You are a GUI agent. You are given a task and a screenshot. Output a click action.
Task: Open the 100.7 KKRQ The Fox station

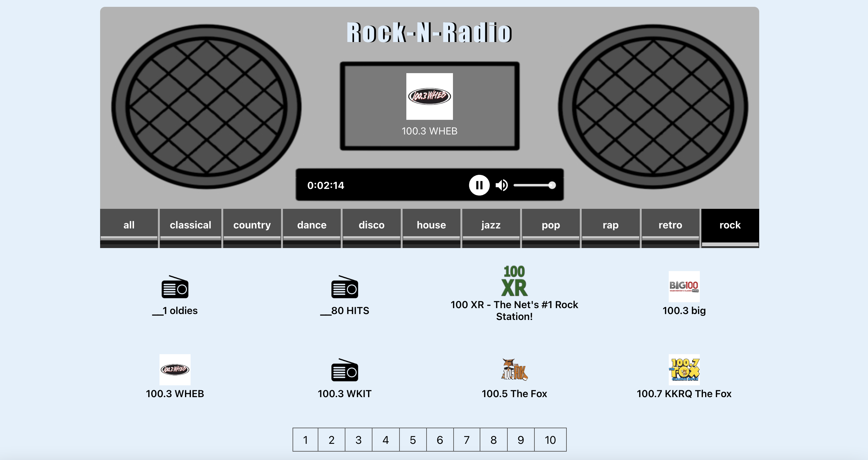pyautogui.click(x=685, y=370)
